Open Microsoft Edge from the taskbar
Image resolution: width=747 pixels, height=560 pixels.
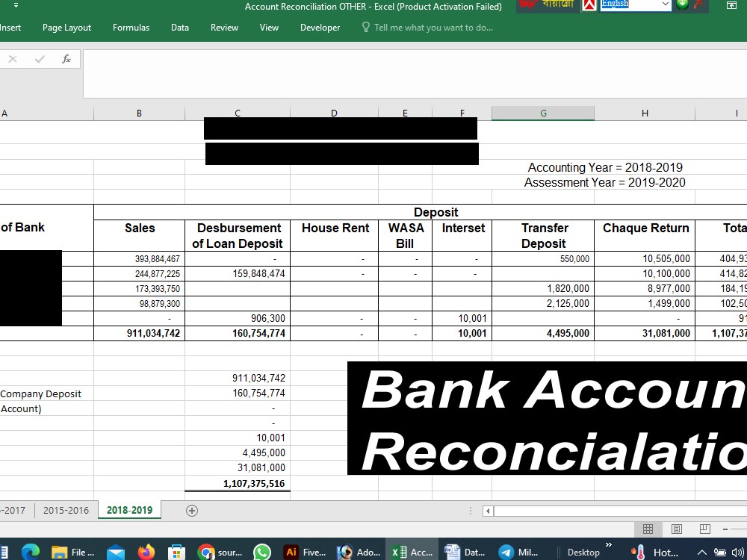31,553
